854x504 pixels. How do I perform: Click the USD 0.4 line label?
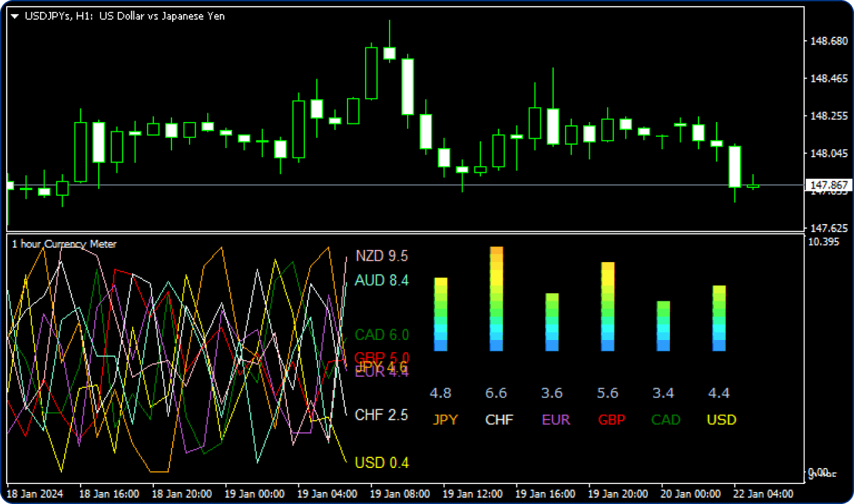tap(382, 463)
